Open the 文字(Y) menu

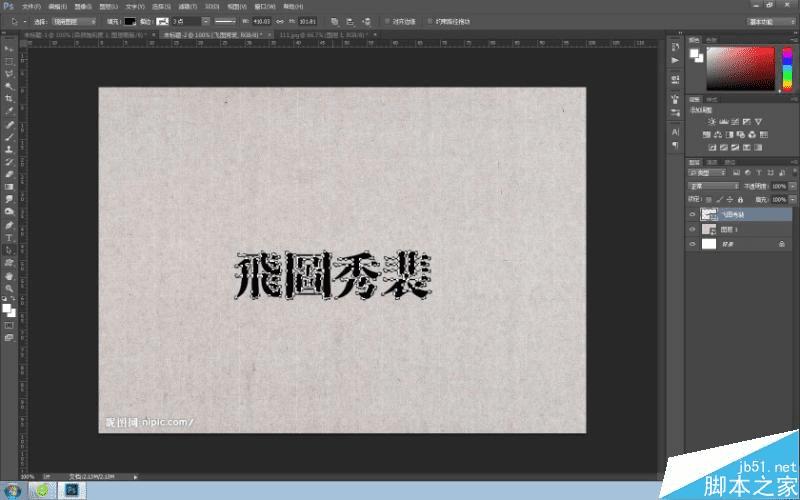(135, 7)
